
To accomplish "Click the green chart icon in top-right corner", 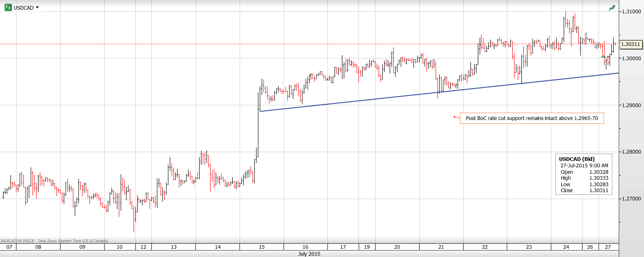I will (x=612, y=8).
